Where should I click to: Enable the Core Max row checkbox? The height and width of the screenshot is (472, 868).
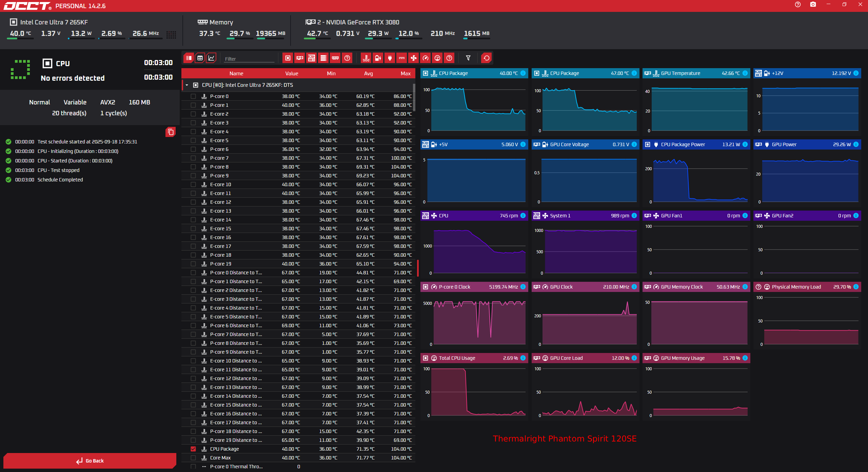pos(193,458)
